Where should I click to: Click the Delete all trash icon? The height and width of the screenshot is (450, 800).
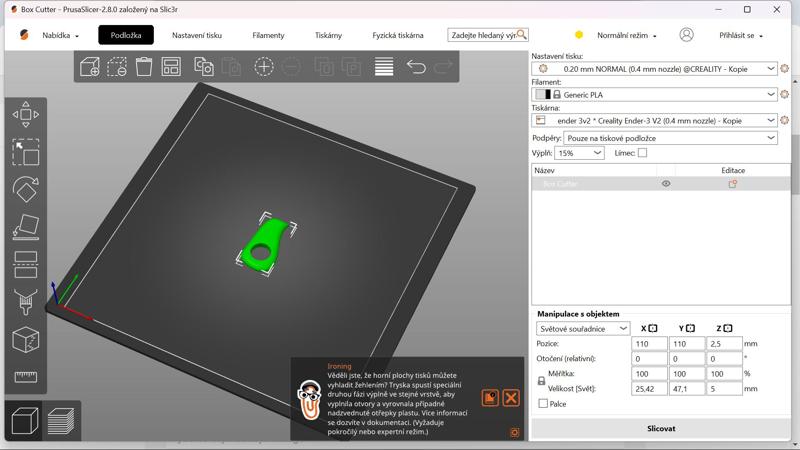tap(144, 67)
